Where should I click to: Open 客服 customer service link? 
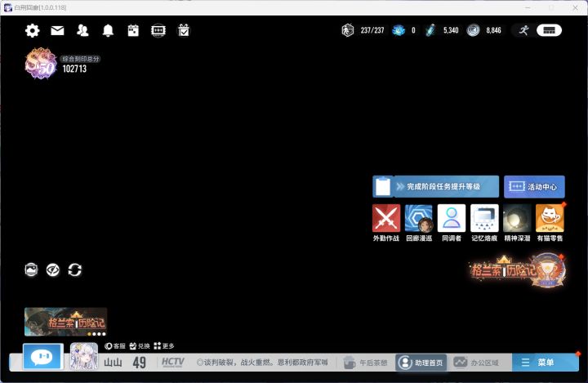click(115, 346)
